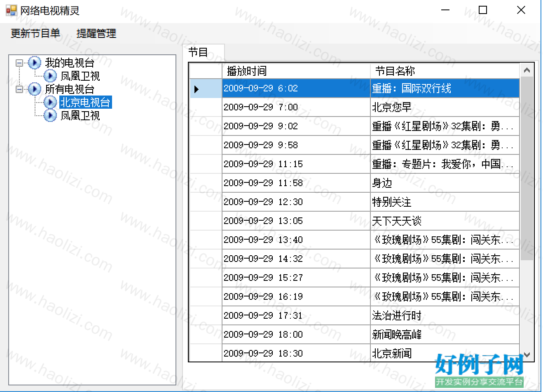Select time cell 2009-09-29 6:02
Viewport: 543px width, 392px height.
coord(296,88)
